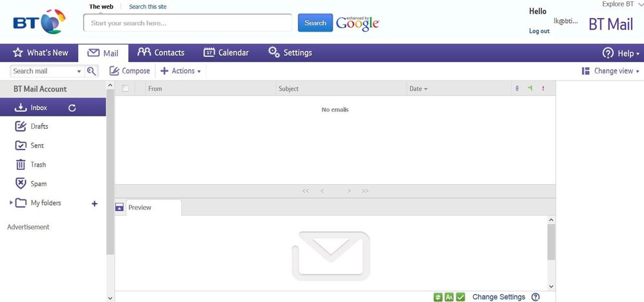Tick the select-all checkbox in the mail header

[125, 88]
